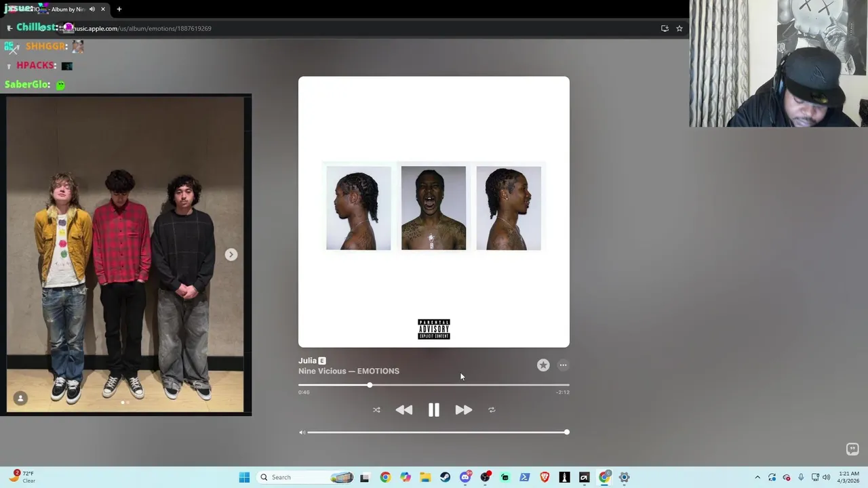Click the install app icon in address bar

pyautogui.click(x=665, y=28)
